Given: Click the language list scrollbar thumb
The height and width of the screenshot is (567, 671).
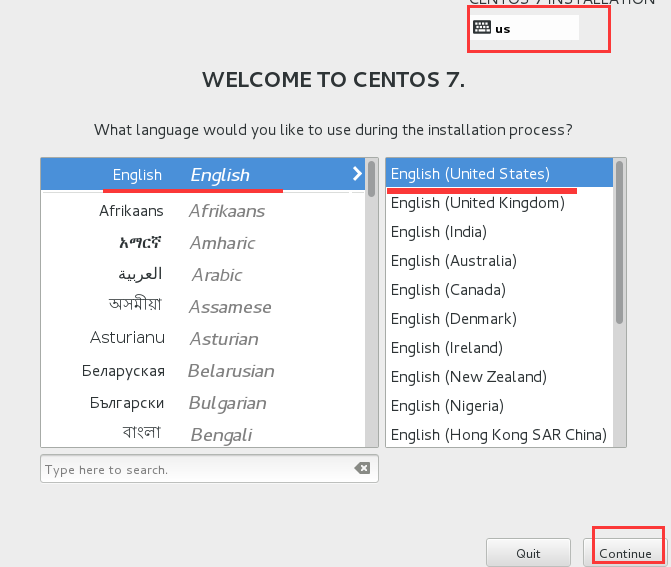Looking at the screenshot, I should 371,178.
